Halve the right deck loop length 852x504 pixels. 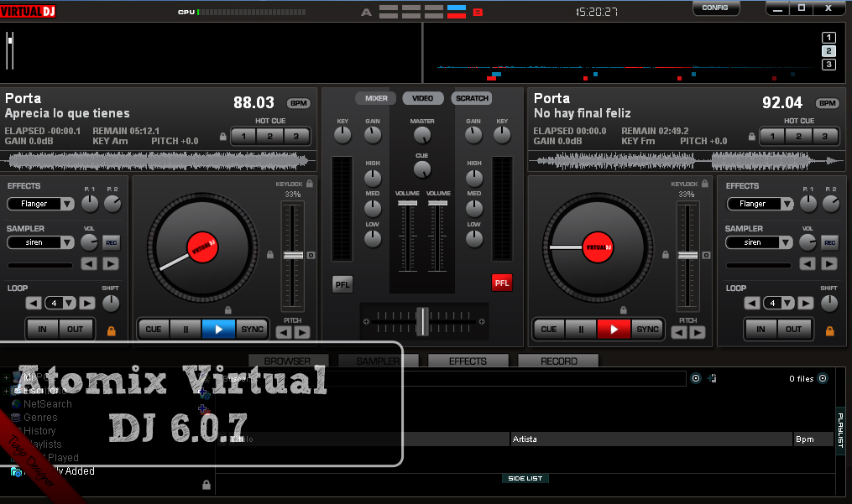[752, 303]
